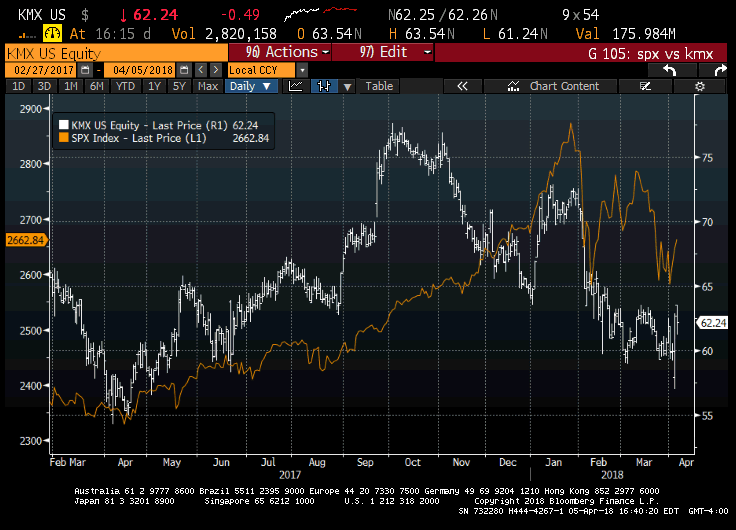Click the bid/ask quote 62.25 / 62.26

click(443, 15)
